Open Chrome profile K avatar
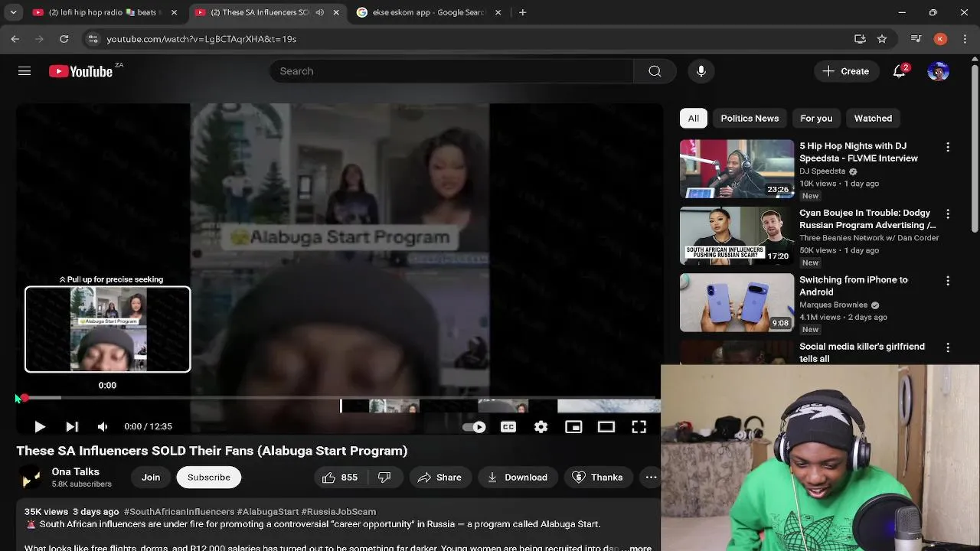The width and height of the screenshot is (980, 551). pos(940,39)
